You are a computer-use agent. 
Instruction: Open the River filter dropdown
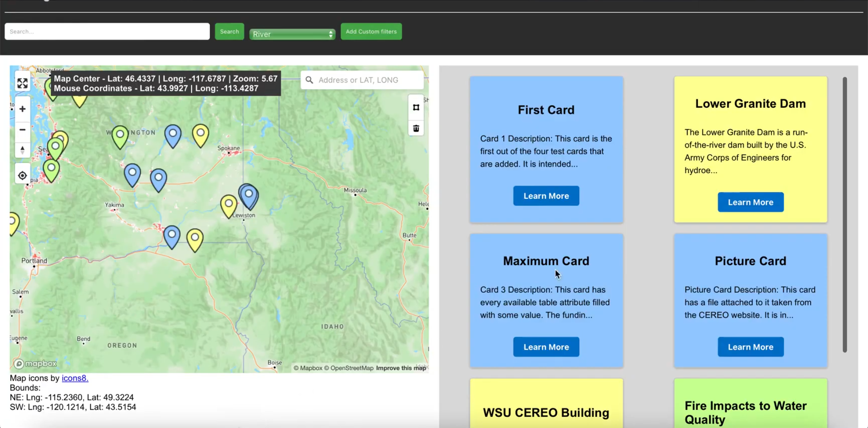292,34
